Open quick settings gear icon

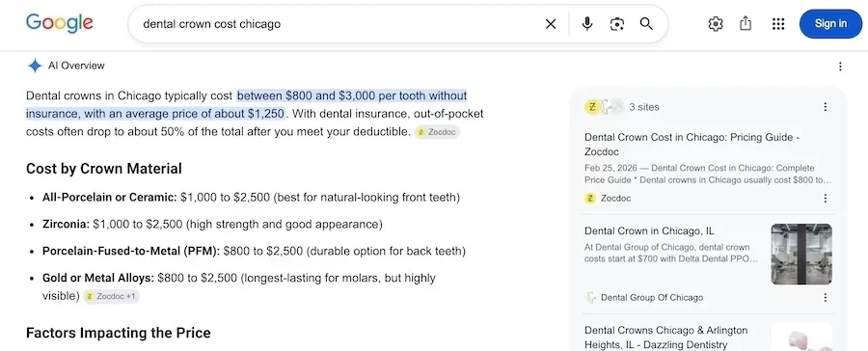(716, 24)
